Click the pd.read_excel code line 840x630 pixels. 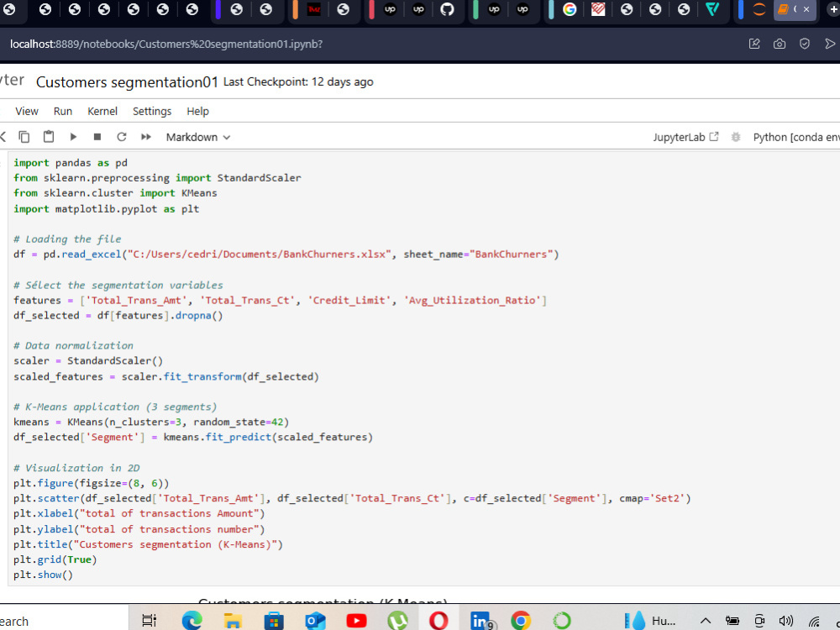(286, 254)
